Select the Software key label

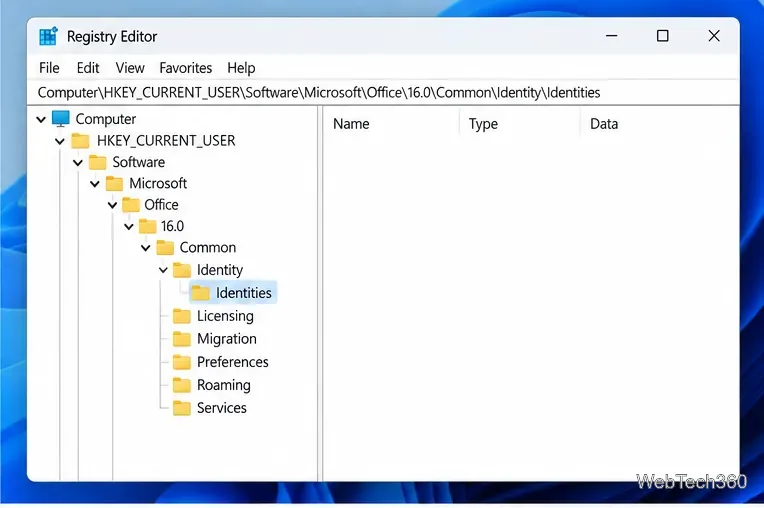pos(139,162)
